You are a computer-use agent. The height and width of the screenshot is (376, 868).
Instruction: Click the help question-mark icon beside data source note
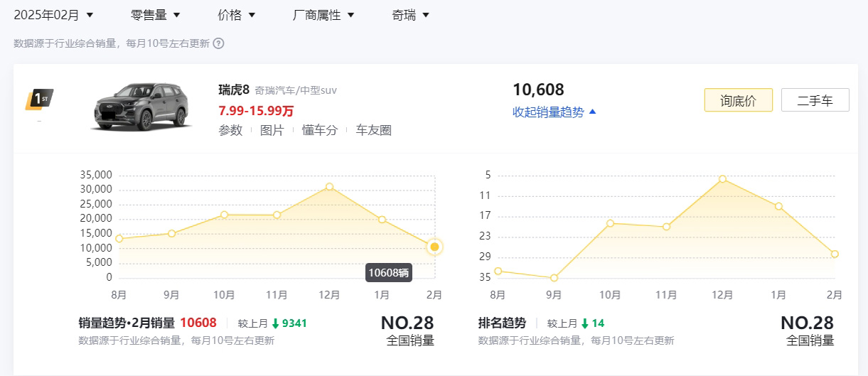coord(219,43)
